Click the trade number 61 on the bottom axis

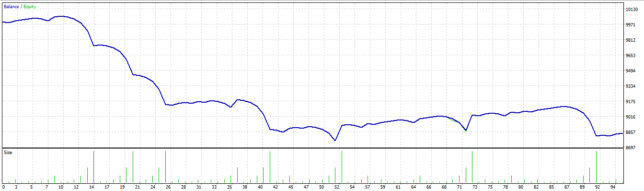coord(399,187)
